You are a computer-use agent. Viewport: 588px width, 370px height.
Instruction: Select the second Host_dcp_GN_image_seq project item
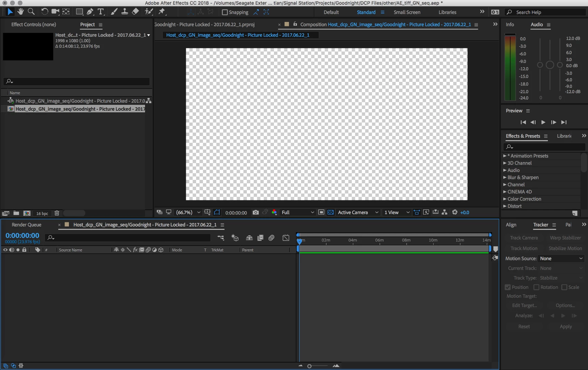[76, 109]
